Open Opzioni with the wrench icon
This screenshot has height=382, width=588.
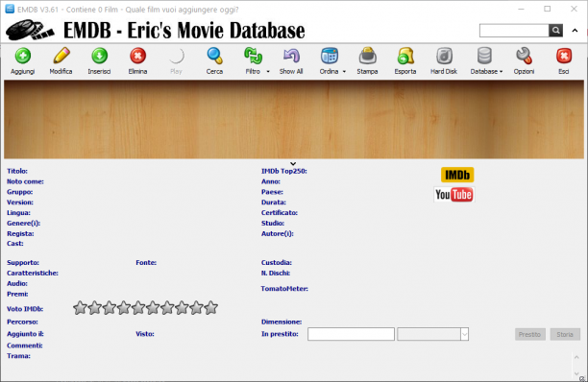point(524,56)
